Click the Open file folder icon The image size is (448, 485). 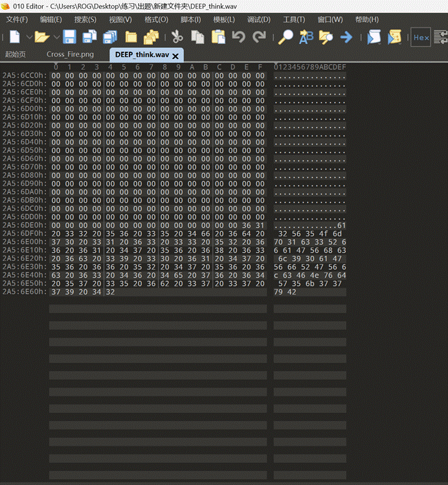42,37
